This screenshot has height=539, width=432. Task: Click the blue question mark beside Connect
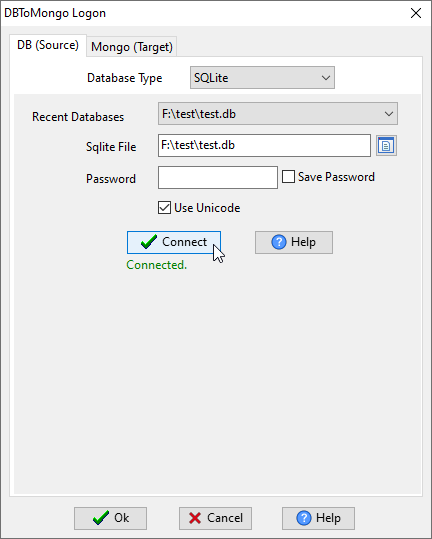[279, 242]
